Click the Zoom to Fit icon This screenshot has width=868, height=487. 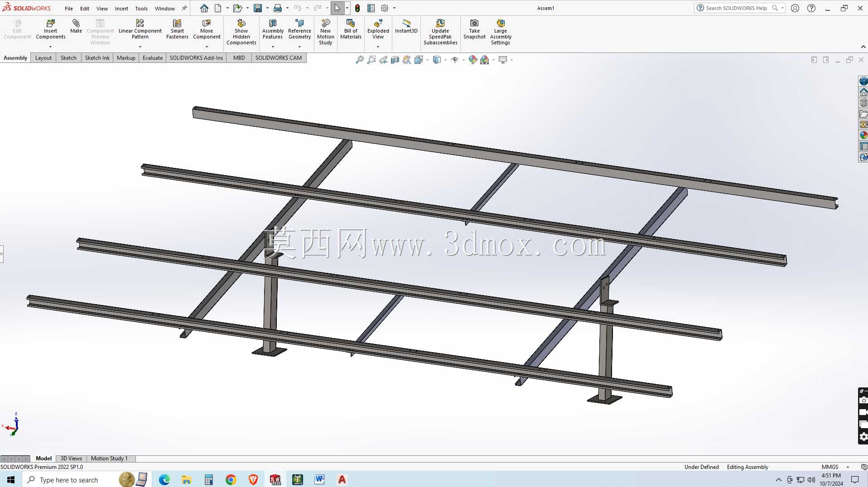(x=360, y=60)
